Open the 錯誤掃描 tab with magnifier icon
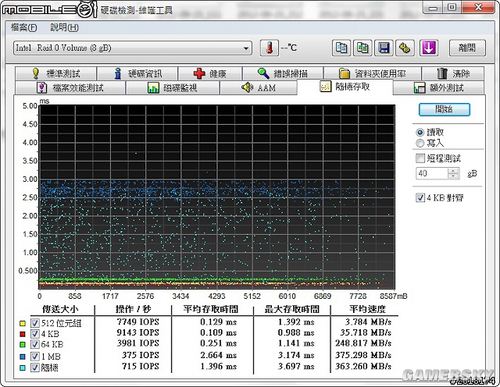Viewport: 500px width, 387px height. (283, 73)
